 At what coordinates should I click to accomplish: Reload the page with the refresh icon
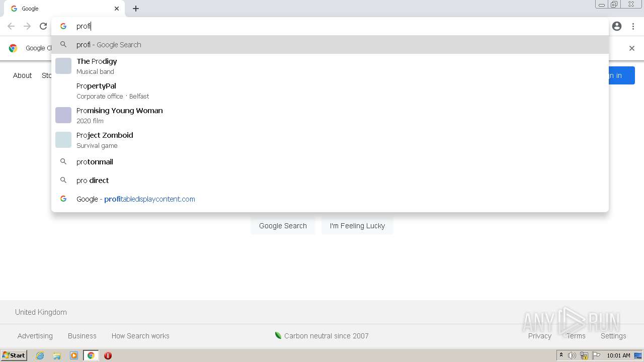point(43,26)
